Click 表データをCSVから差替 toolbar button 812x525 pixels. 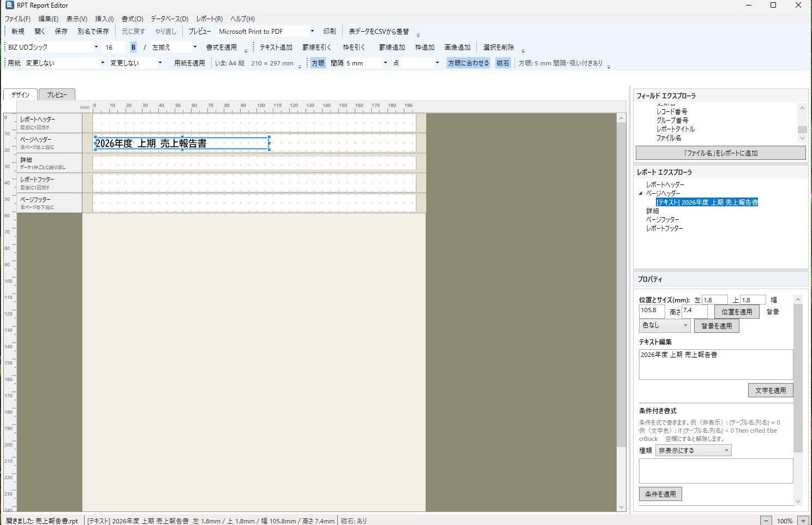379,32
